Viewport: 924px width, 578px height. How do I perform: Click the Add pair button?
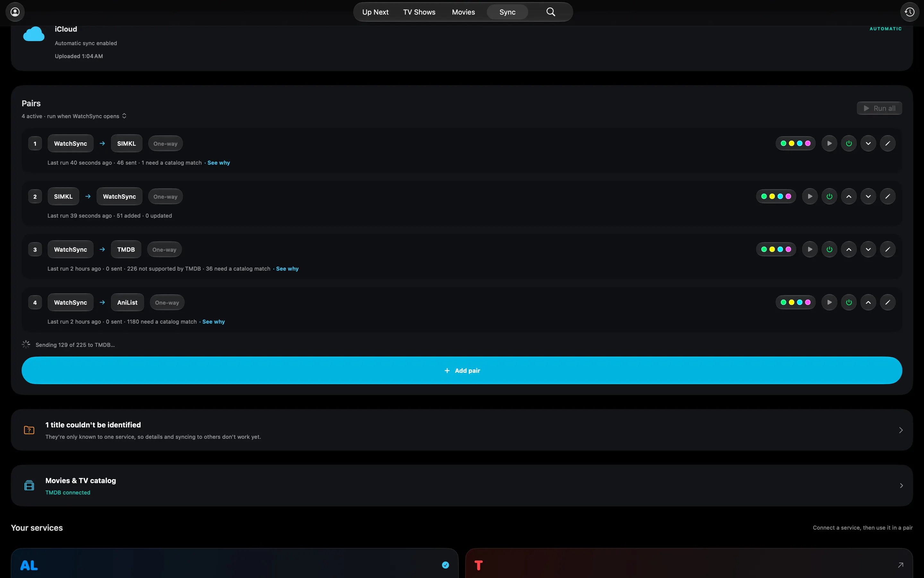(x=462, y=371)
